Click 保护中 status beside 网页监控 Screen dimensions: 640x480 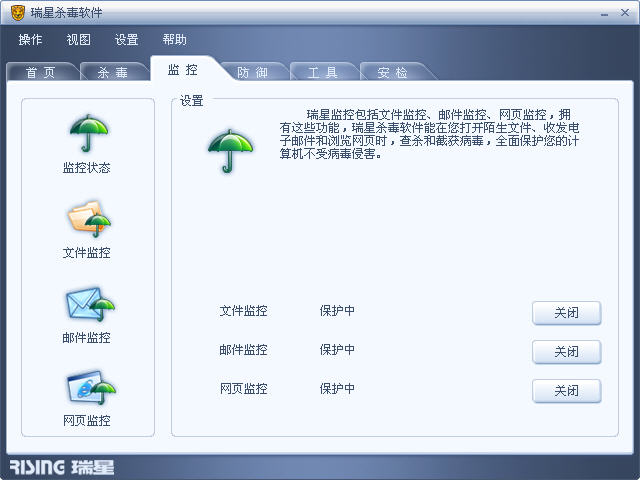(x=337, y=389)
